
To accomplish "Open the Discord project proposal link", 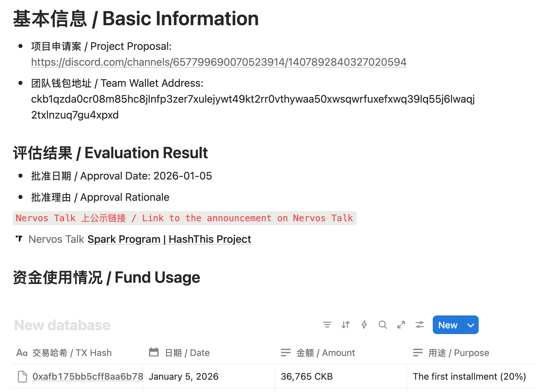I will 219,62.
